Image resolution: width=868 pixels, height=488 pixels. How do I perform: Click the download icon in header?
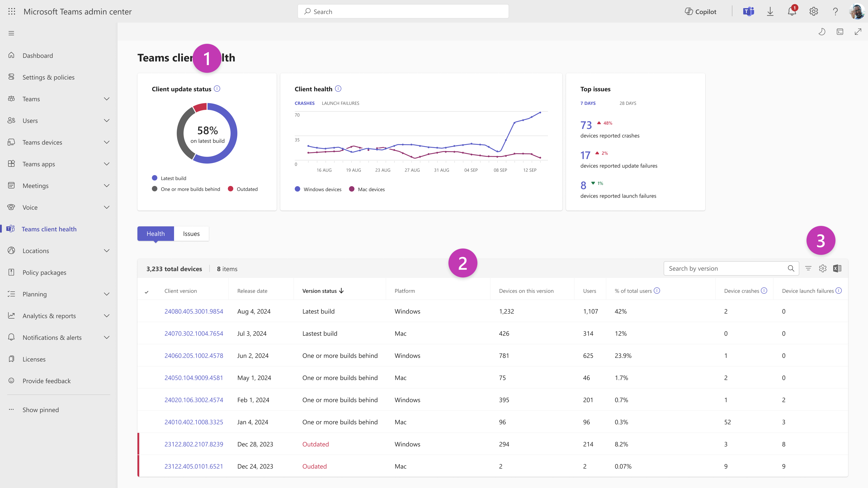pos(770,12)
